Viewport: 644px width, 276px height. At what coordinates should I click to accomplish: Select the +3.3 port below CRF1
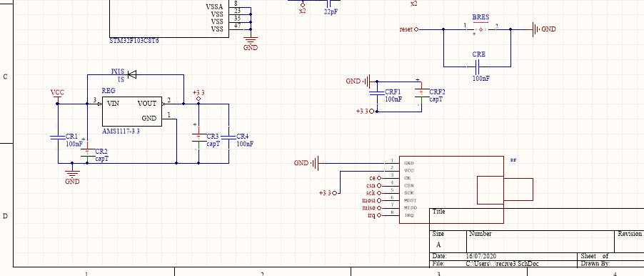pyautogui.click(x=366, y=111)
